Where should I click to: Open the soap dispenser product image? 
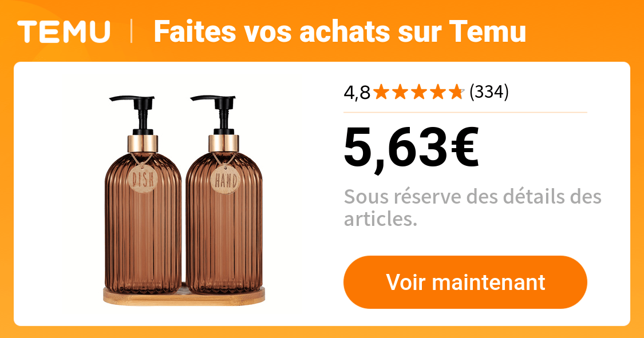tap(183, 201)
